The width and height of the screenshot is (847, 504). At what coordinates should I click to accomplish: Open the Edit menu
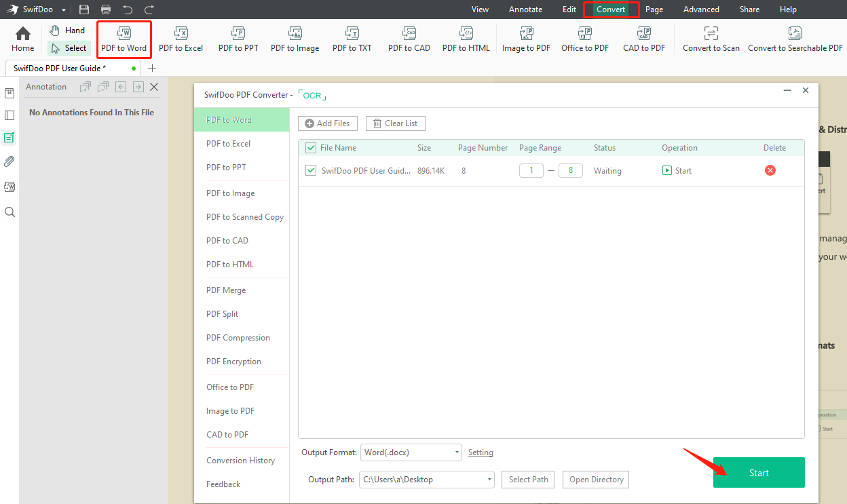coord(569,9)
